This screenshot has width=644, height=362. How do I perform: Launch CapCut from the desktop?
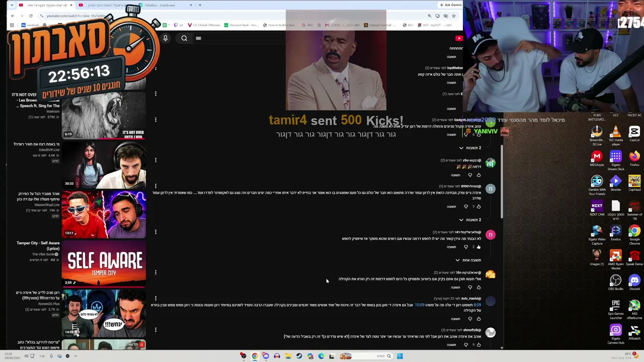tap(634, 134)
